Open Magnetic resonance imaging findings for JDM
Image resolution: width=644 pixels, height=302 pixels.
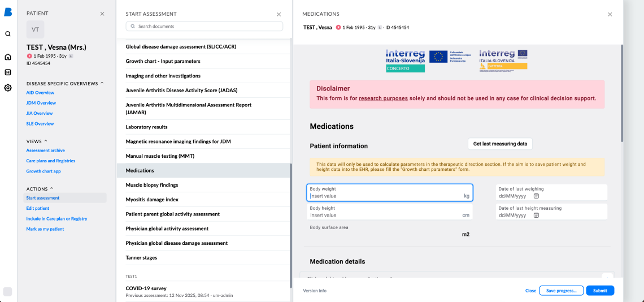tap(203, 141)
